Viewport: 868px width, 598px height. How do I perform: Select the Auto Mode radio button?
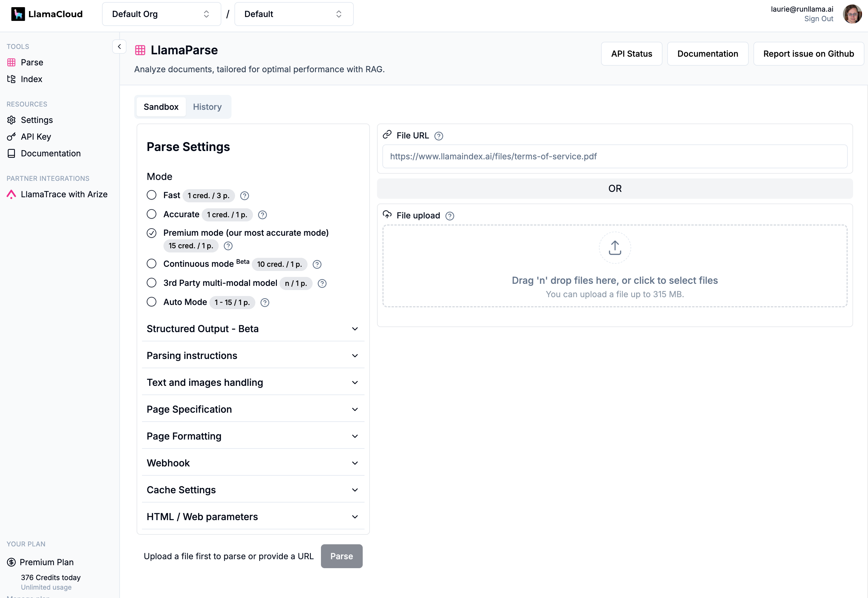tap(151, 302)
